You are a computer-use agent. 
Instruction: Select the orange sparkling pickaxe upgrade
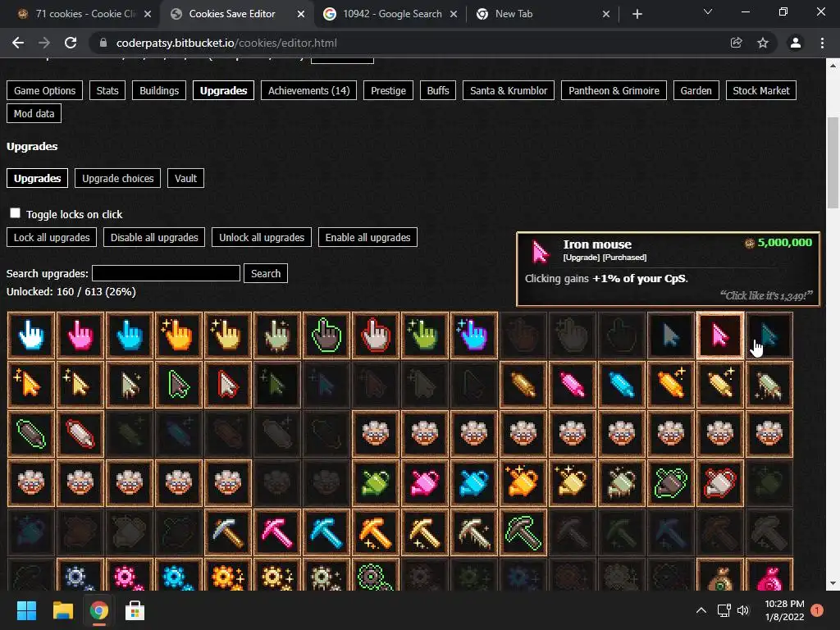click(376, 532)
